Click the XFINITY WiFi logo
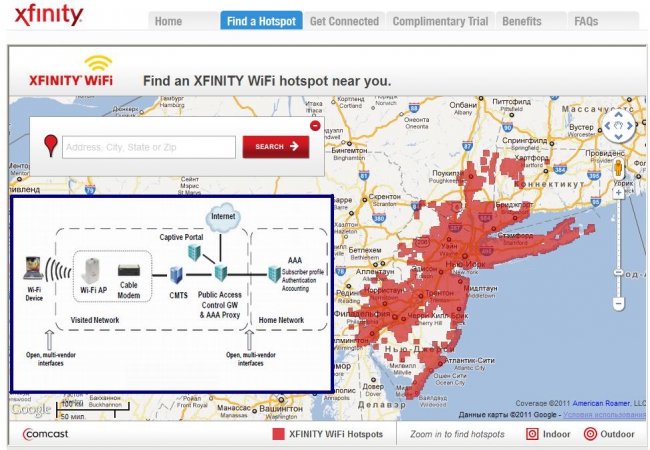The width and height of the screenshot is (650, 450). 71,71
